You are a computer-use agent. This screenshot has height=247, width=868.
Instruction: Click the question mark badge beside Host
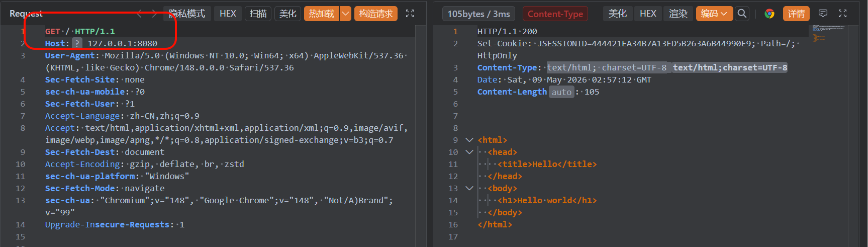coord(77,43)
